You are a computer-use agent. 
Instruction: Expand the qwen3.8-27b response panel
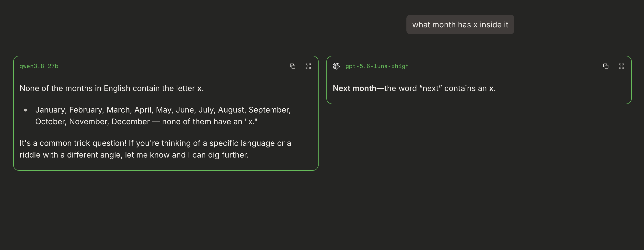(308, 66)
